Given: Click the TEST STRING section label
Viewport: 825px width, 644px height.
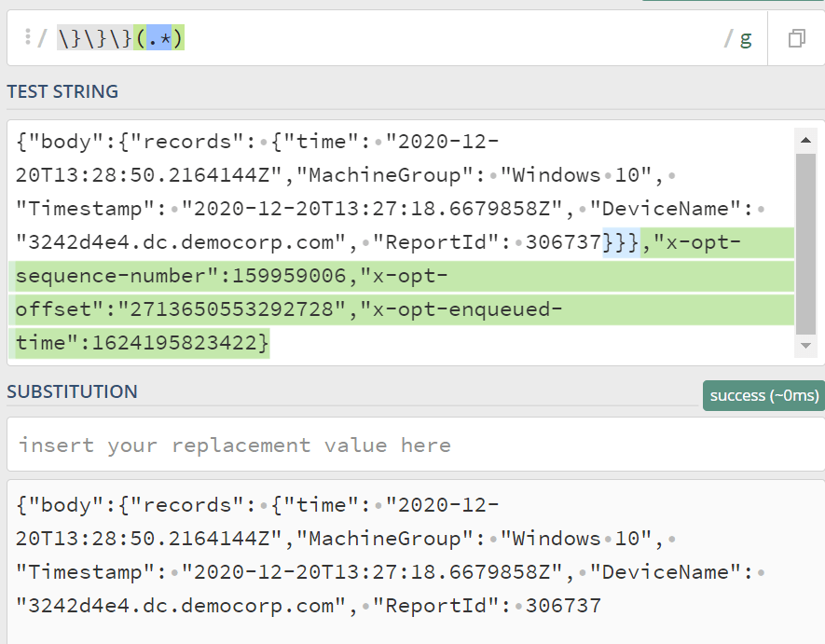Looking at the screenshot, I should (x=62, y=91).
